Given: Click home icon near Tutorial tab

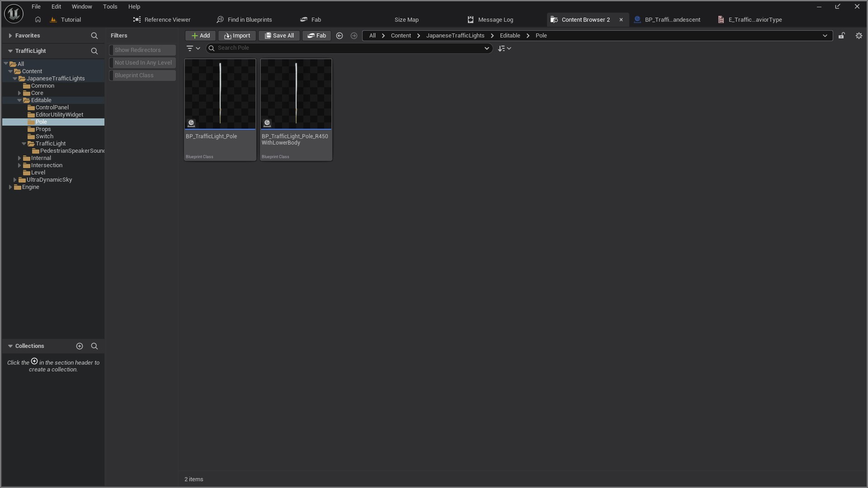Looking at the screenshot, I should [x=38, y=20].
